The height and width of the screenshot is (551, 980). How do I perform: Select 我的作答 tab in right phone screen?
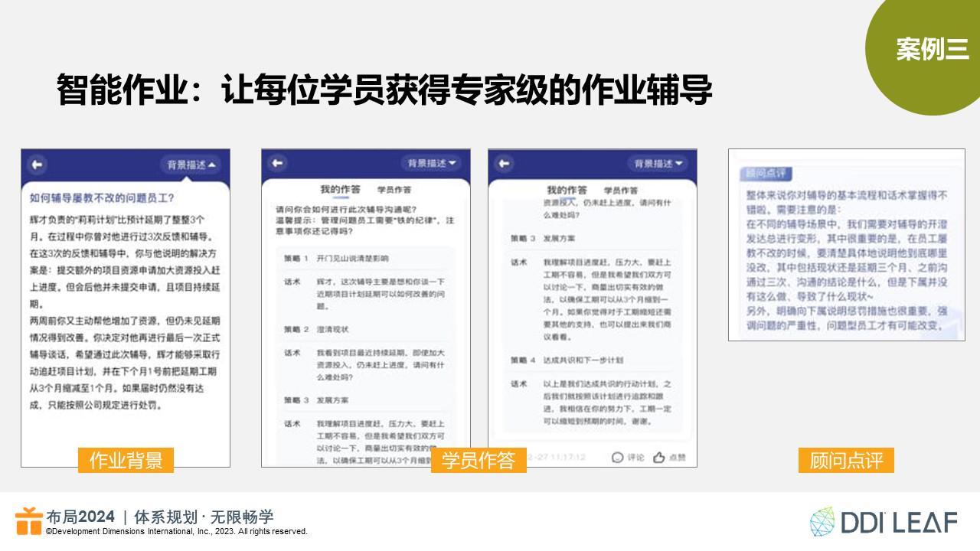567,190
